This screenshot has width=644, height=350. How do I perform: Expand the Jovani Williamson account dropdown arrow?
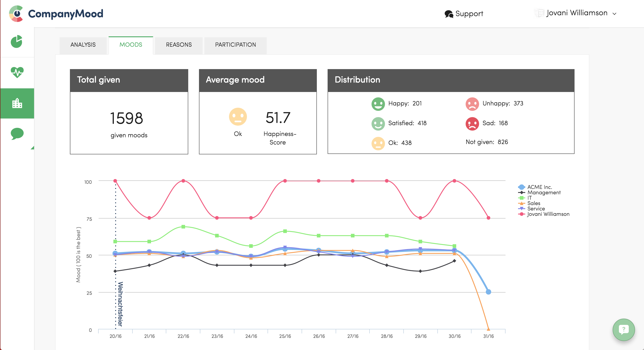[614, 14]
